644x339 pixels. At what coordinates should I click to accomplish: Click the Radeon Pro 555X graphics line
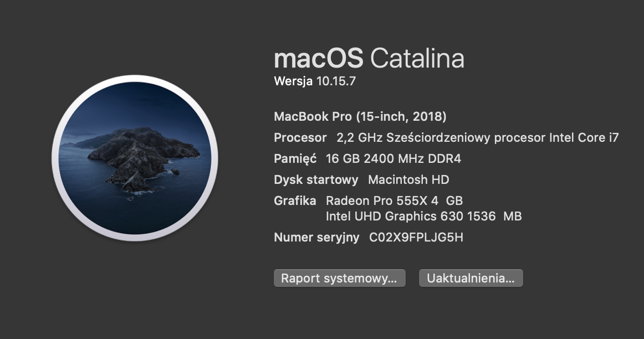point(394,201)
